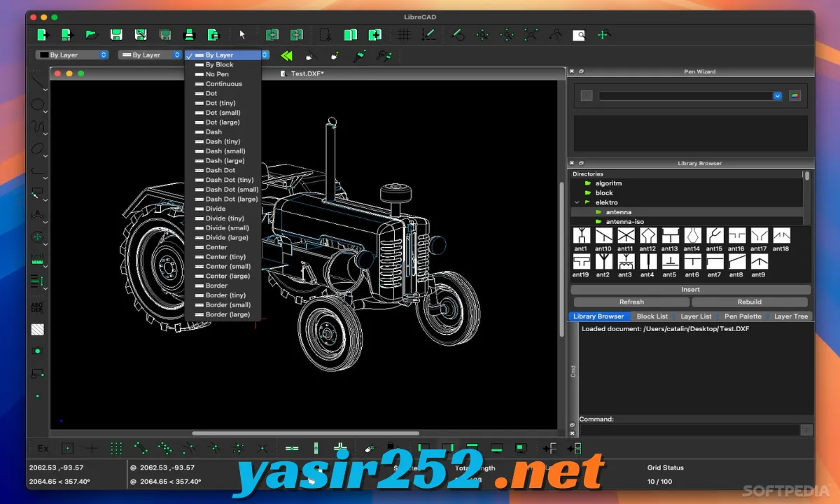840x504 pixels.
Task: Click the green double-arrow pen toolbar icon
Action: [286, 55]
